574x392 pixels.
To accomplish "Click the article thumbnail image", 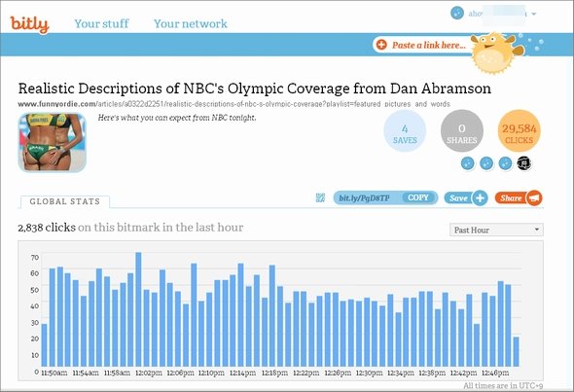I will 52,142.
